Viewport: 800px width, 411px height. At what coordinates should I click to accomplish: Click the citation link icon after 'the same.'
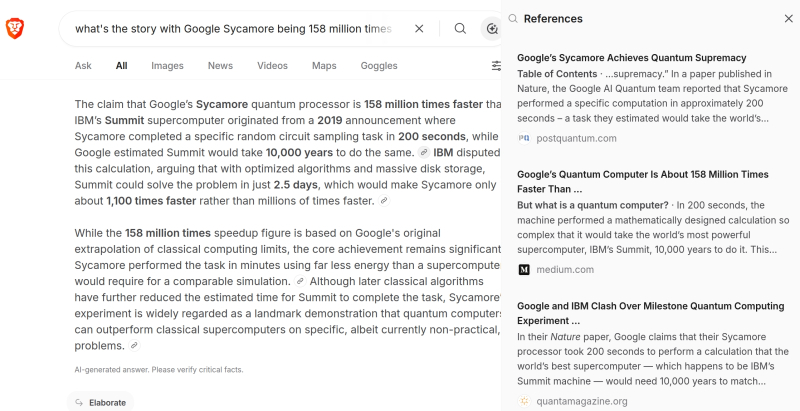(423, 152)
